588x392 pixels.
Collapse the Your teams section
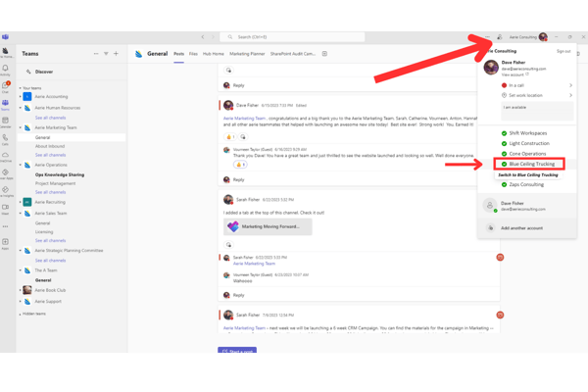[21, 88]
